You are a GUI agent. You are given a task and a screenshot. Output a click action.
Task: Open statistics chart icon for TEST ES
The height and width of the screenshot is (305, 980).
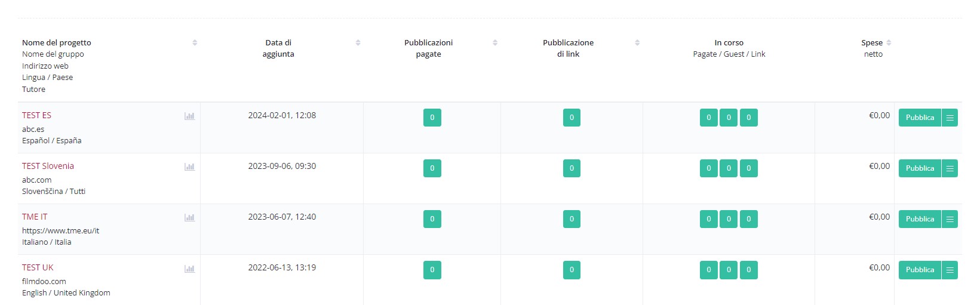click(189, 116)
